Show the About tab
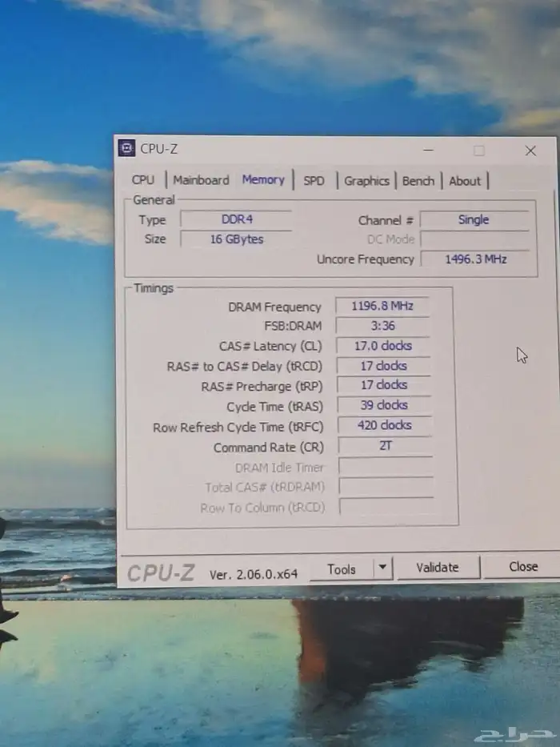This screenshot has width=560, height=747. [x=465, y=181]
